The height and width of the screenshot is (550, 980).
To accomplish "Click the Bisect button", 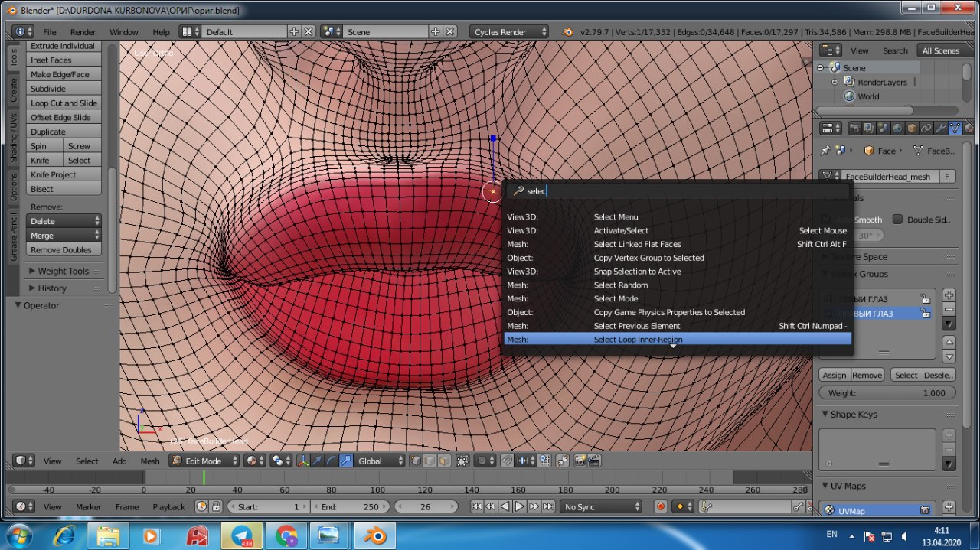I will point(64,189).
